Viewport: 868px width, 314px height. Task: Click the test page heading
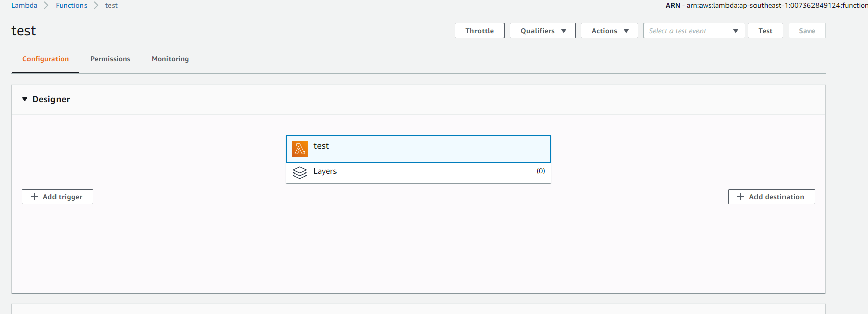[23, 31]
